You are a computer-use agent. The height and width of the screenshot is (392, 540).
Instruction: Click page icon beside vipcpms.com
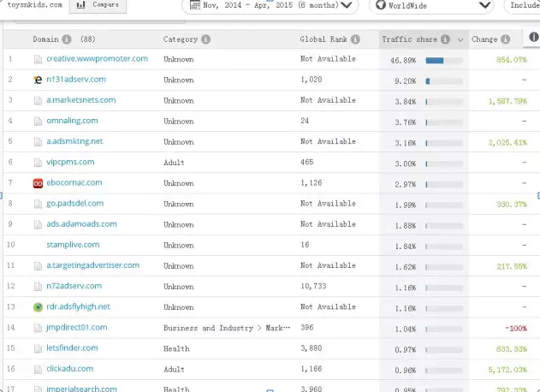[38, 163]
